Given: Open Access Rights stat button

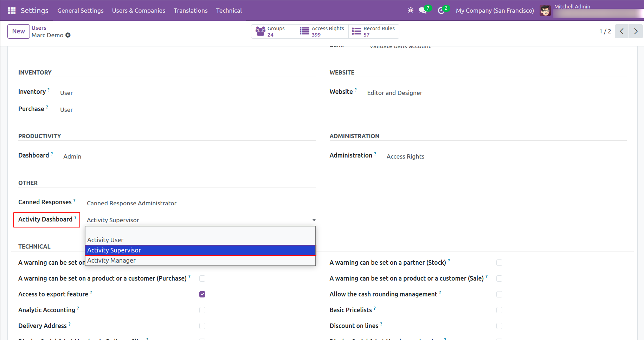Looking at the screenshot, I should [x=322, y=31].
